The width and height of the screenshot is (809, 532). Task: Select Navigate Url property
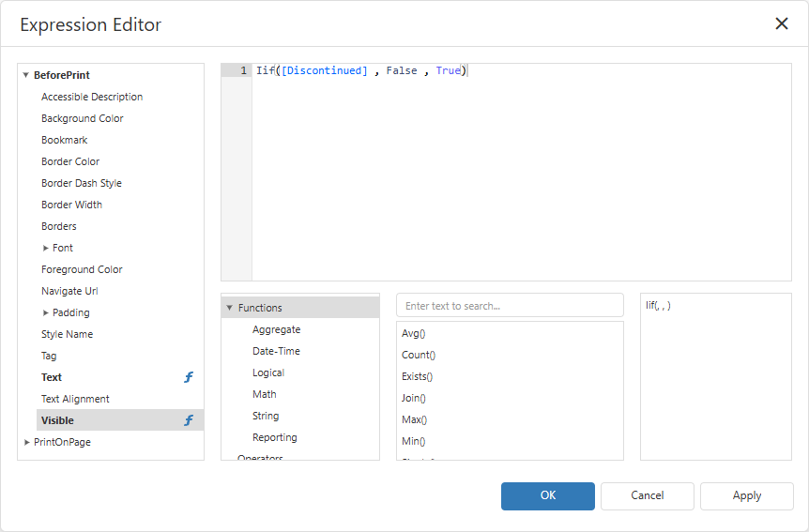click(x=69, y=291)
